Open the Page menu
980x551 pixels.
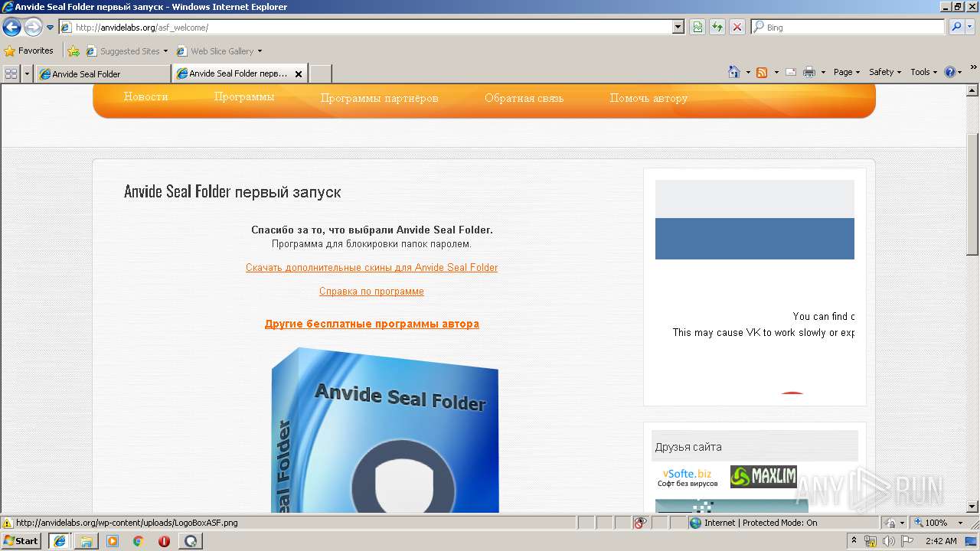pyautogui.click(x=847, y=72)
